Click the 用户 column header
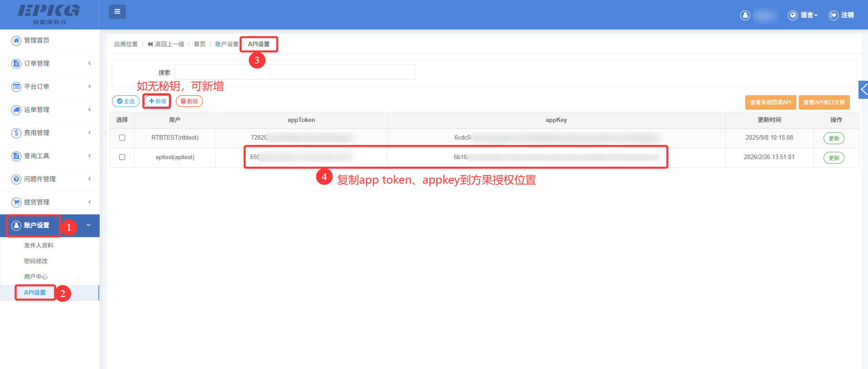 click(x=175, y=120)
